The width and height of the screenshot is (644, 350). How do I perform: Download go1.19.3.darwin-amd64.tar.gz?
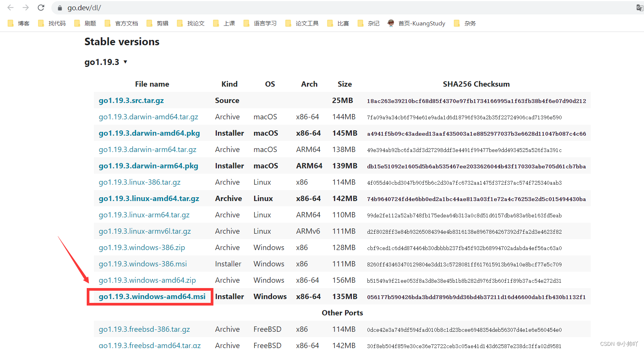[148, 117]
